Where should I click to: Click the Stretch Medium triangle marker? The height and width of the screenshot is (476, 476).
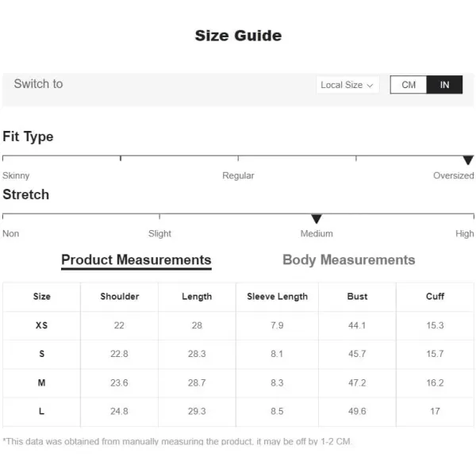click(317, 219)
